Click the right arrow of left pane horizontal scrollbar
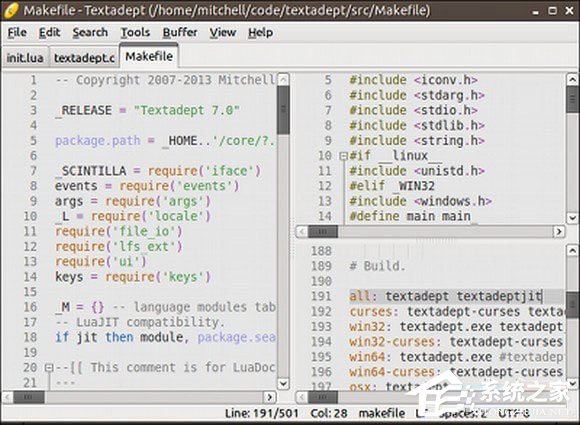Screen dimensions: 580x425 [x=270, y=397]
